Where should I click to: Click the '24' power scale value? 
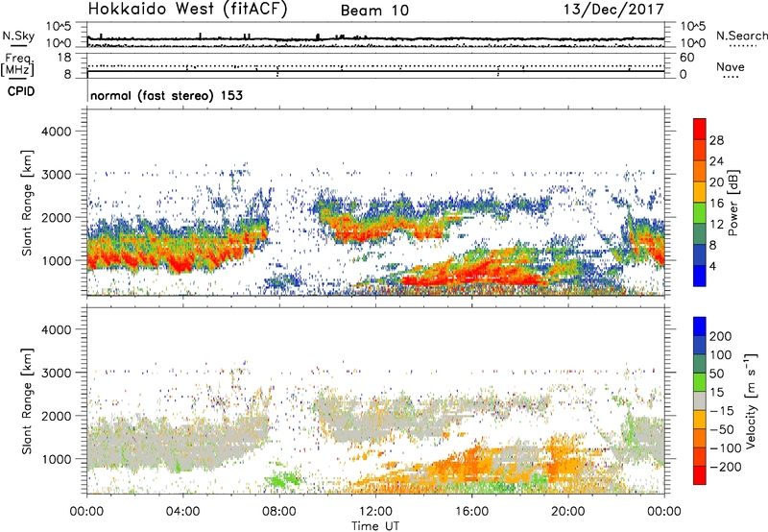click(716, 161)
